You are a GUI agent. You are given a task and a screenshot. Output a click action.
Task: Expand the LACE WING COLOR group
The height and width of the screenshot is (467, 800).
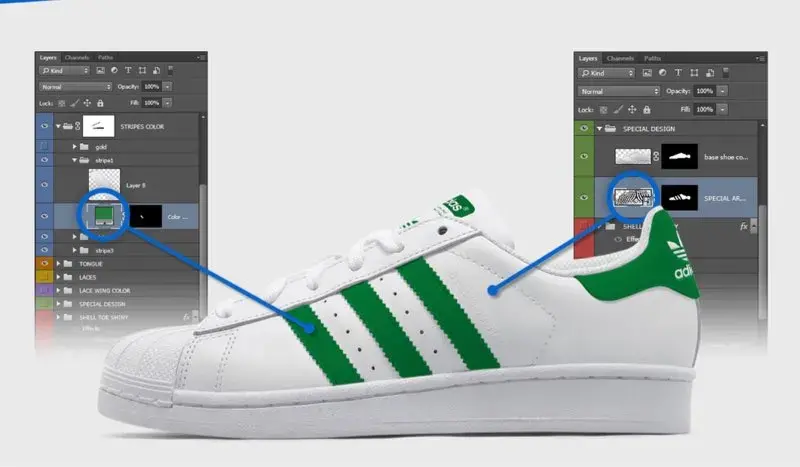(x=58, y=290)
